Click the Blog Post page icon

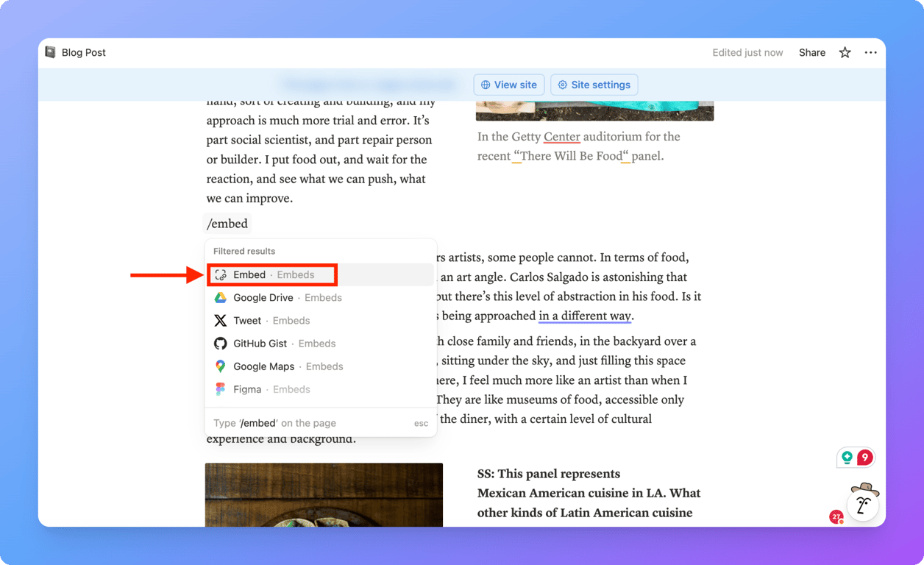(x=49, y=51)
